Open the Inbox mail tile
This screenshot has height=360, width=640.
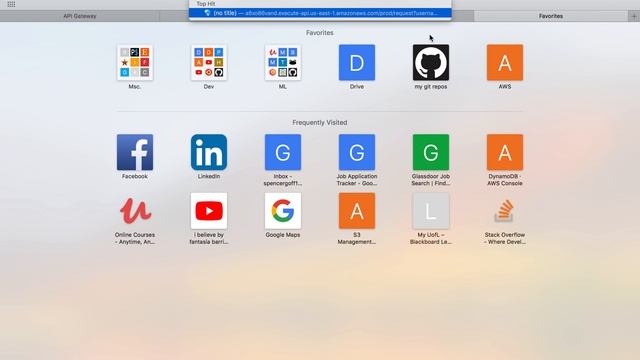pos(283,152)
